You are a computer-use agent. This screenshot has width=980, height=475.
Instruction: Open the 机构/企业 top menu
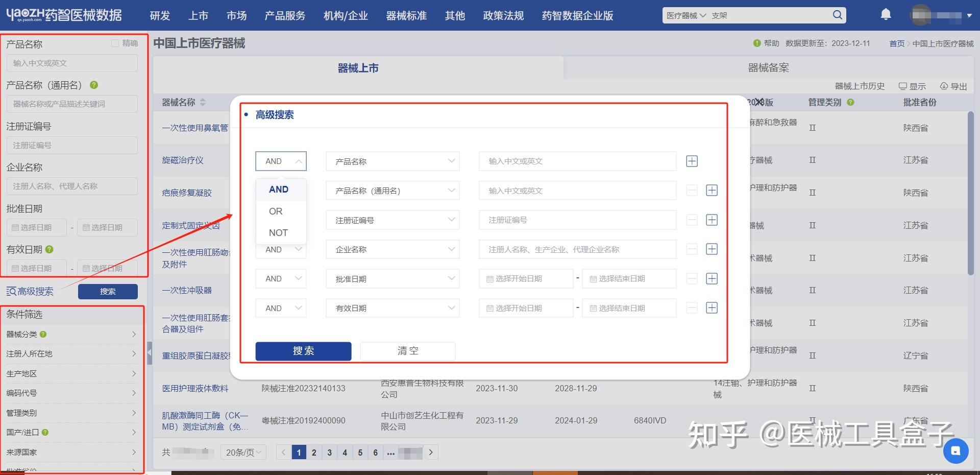[x=346, y=16]
